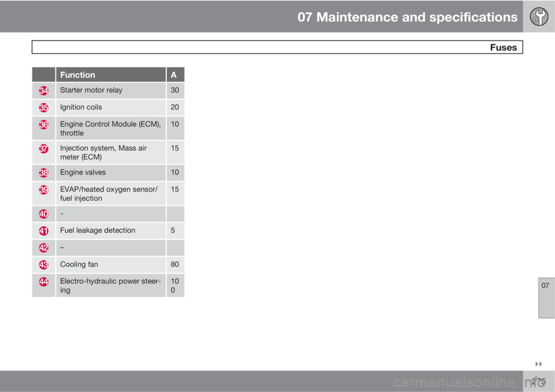
Task: Click the red fuse 43 badge
Action: point(43,265)
